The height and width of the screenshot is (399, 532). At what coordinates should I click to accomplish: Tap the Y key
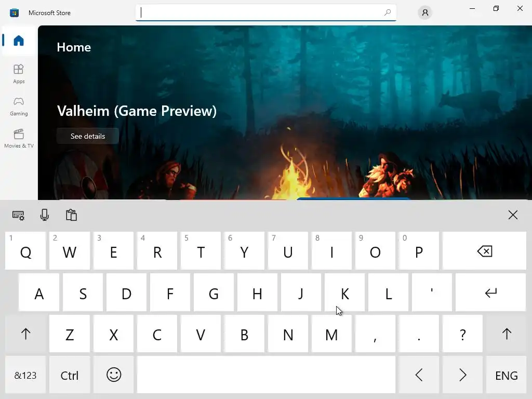pos(244,251)
